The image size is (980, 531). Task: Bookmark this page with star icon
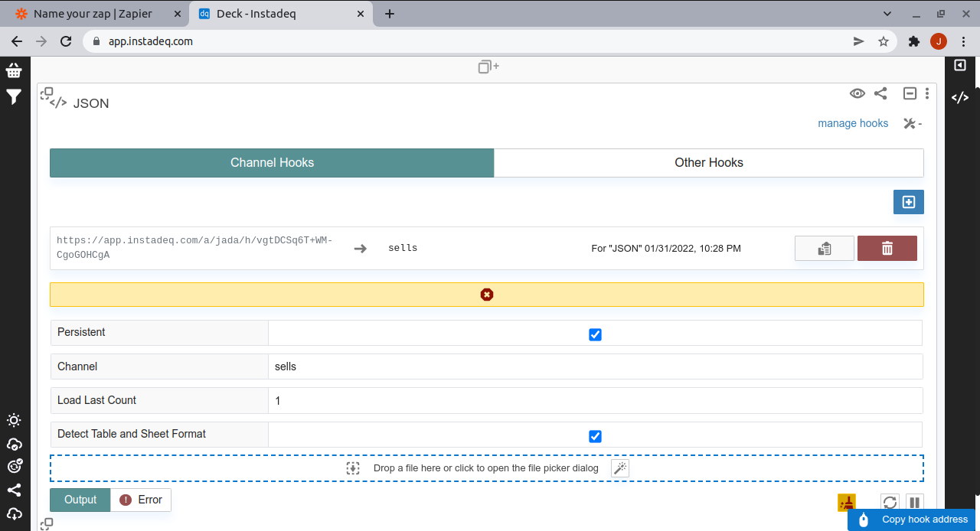pos(884,41)
